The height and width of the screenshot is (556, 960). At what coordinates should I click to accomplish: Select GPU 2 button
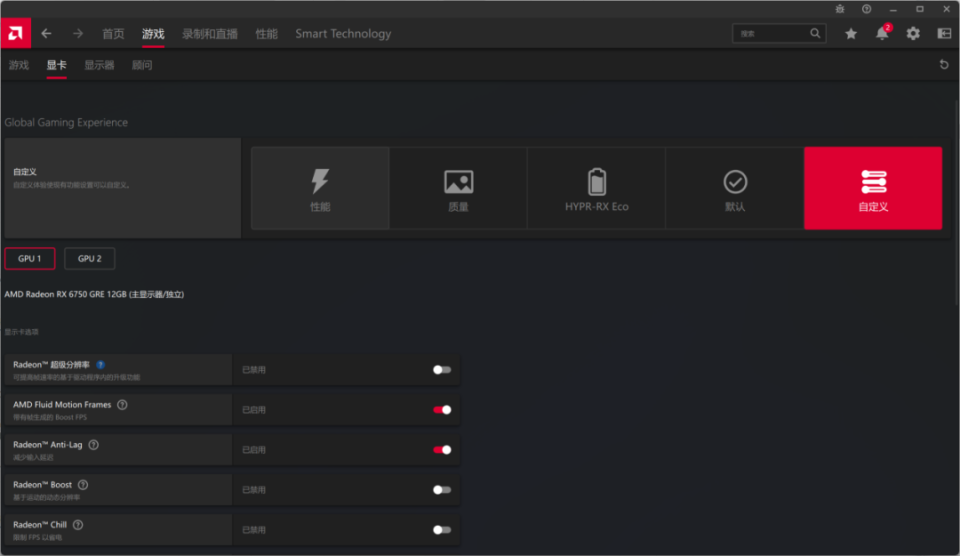coord(89,258)
